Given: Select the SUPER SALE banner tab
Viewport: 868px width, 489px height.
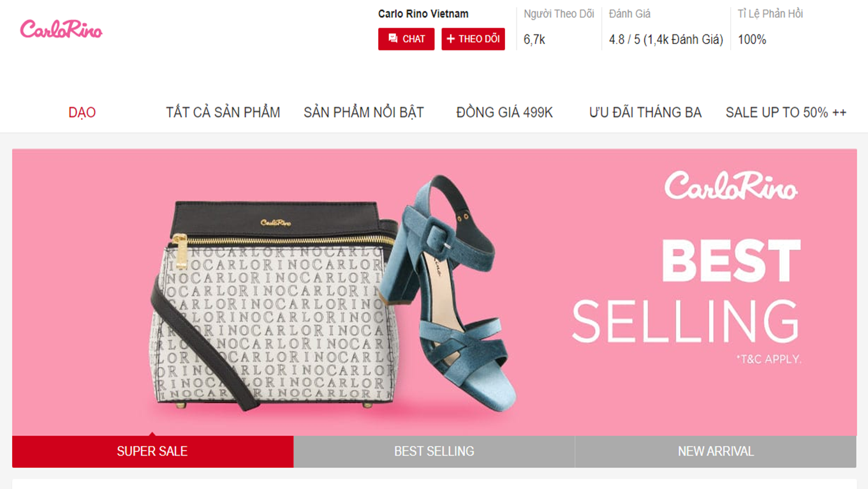Looking at the screenshot, I should (x=152, y=451).
